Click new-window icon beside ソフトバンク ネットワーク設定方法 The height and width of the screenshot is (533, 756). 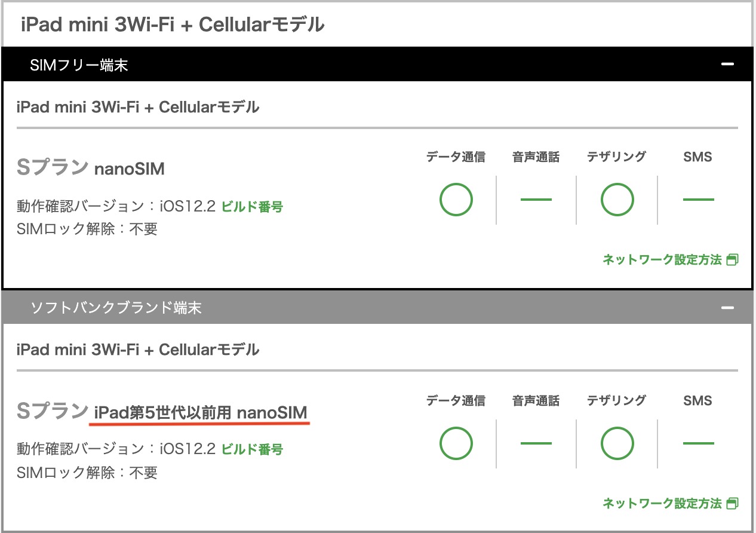point(733,503)
